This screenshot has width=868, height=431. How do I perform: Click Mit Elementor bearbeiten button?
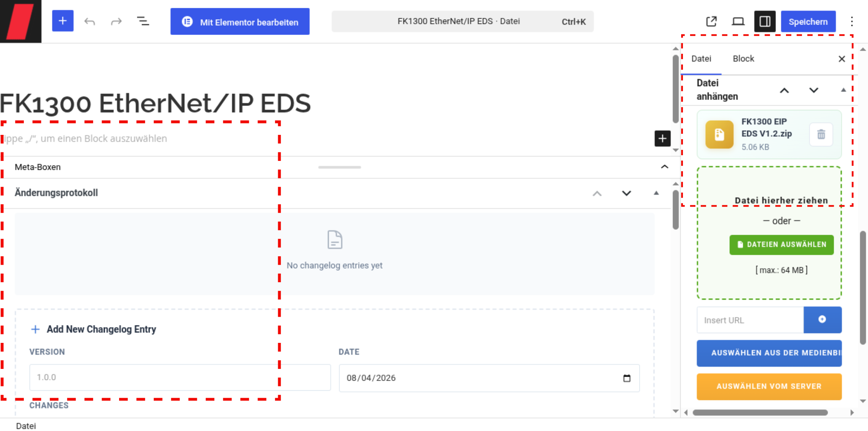coord(240,21)
